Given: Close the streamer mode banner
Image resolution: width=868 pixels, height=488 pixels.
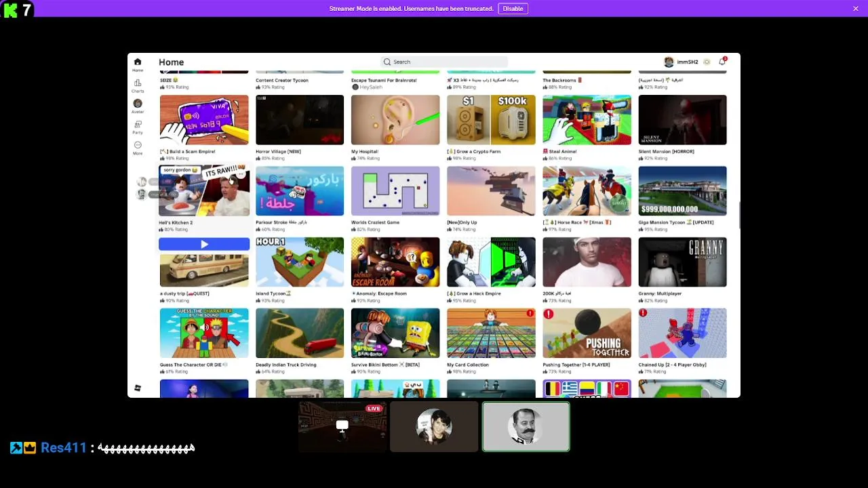Looking at the screenshot, I should [856, 8].
